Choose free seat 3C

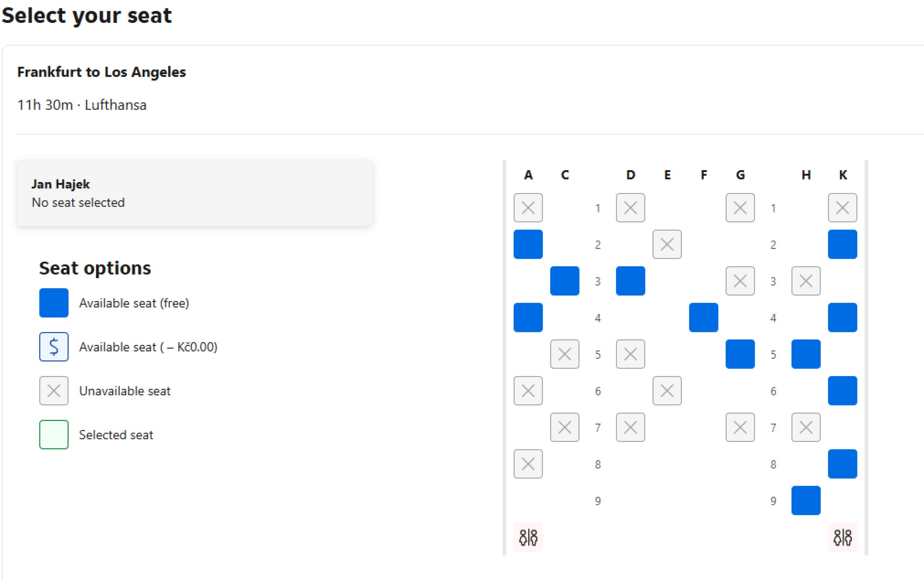tap(565, 281)
